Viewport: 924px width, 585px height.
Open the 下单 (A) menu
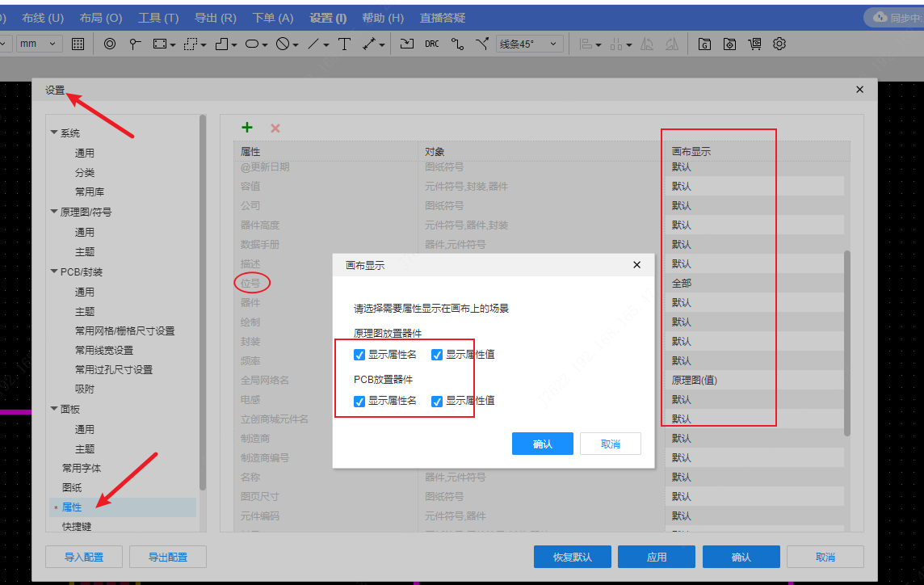(x=273, y=18)
